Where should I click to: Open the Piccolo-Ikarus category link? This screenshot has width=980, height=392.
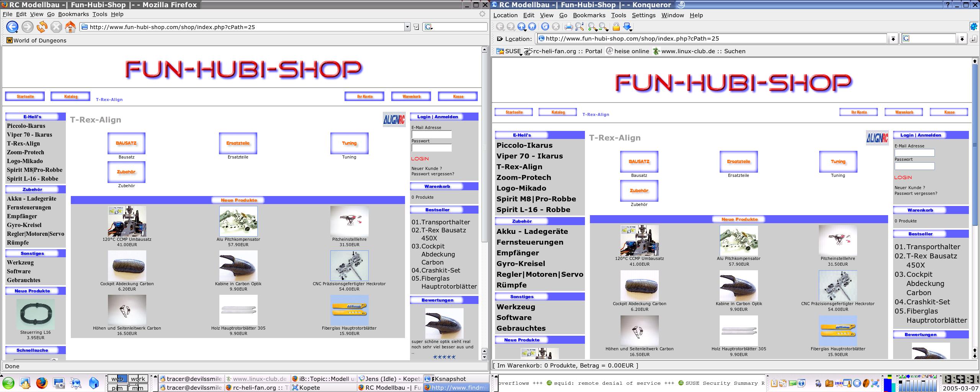(26, 126)
